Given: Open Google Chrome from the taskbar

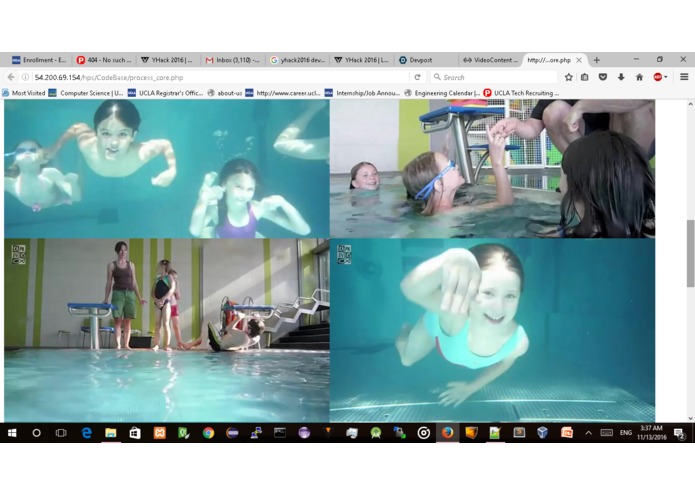Looking at the screenshot, I should pos(208,433).
